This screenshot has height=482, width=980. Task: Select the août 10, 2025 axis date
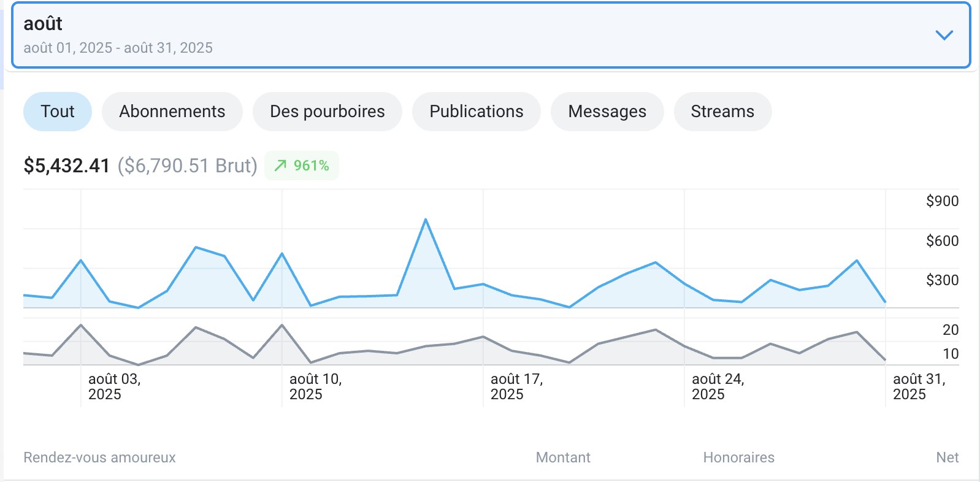[x=315, y=386]
